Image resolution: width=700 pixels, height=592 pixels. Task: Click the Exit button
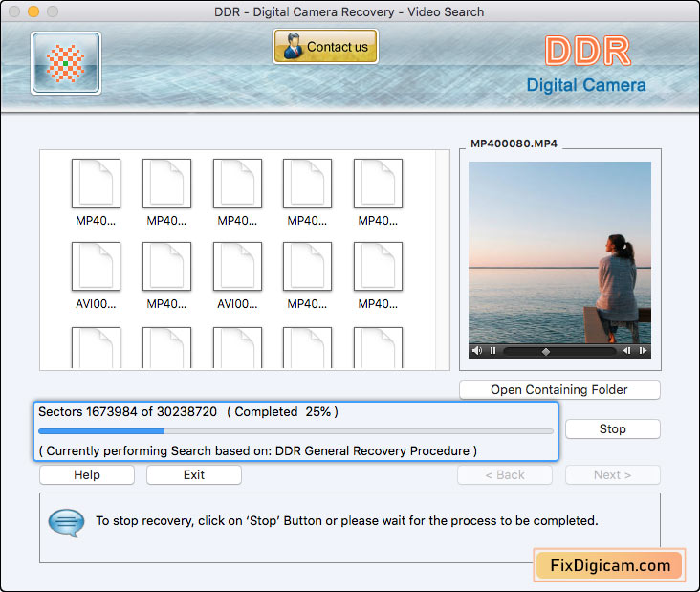click(x=194, y=474)
